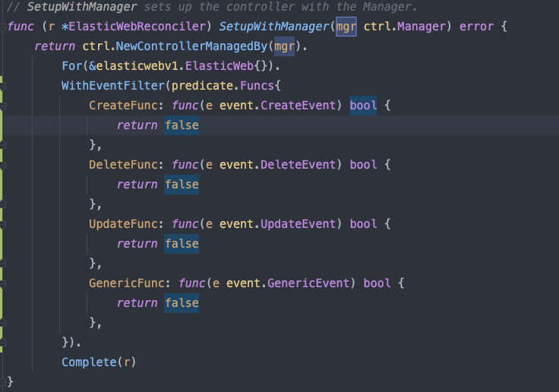
Task: Collapse the GenericFunc block in gutter
Action: (x=3, y=283)
